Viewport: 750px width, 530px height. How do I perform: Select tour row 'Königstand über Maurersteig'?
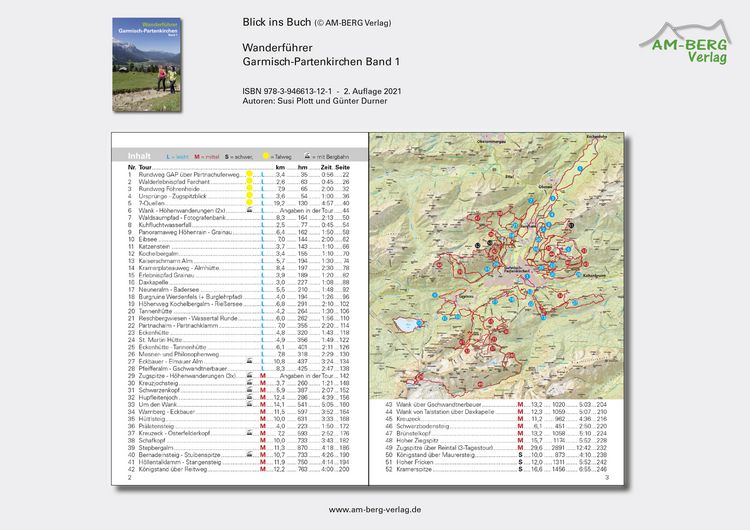(496, 455)
